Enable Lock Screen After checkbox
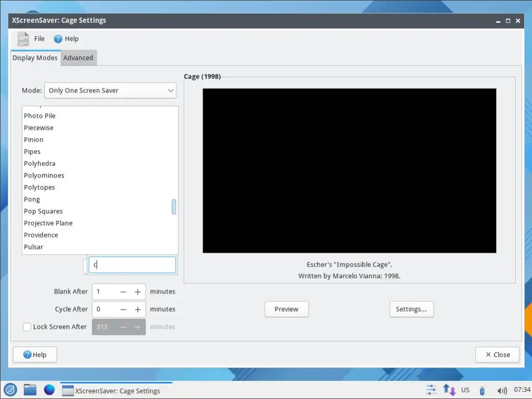Screen dimensions: 532x399 [27, 327]
